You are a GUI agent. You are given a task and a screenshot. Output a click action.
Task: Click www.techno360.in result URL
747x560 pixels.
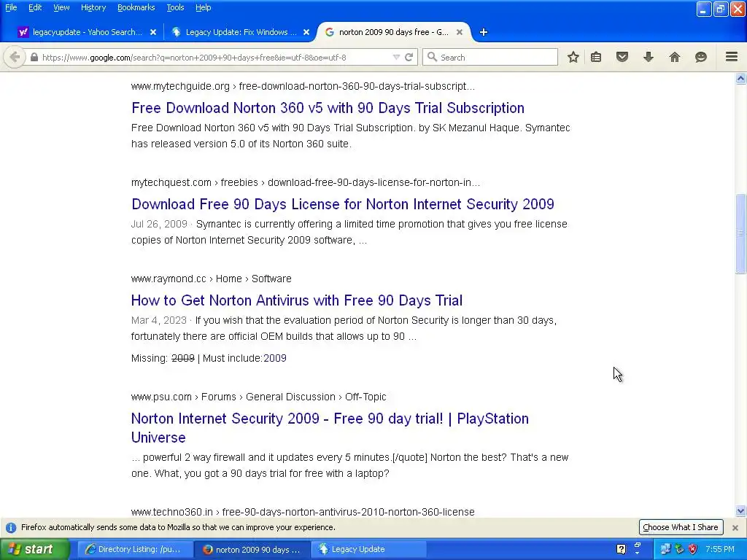303,512
